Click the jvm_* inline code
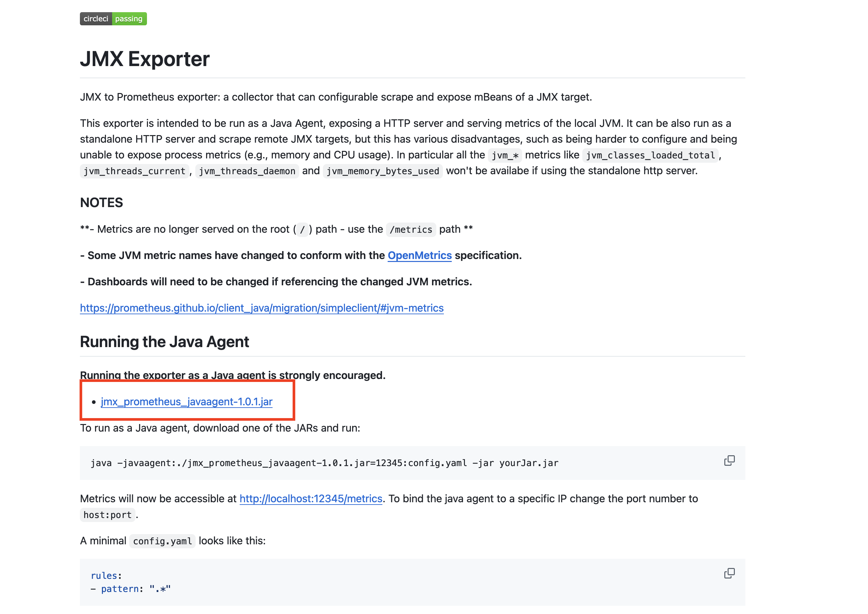The image size is (868, 614). (505, 155)
